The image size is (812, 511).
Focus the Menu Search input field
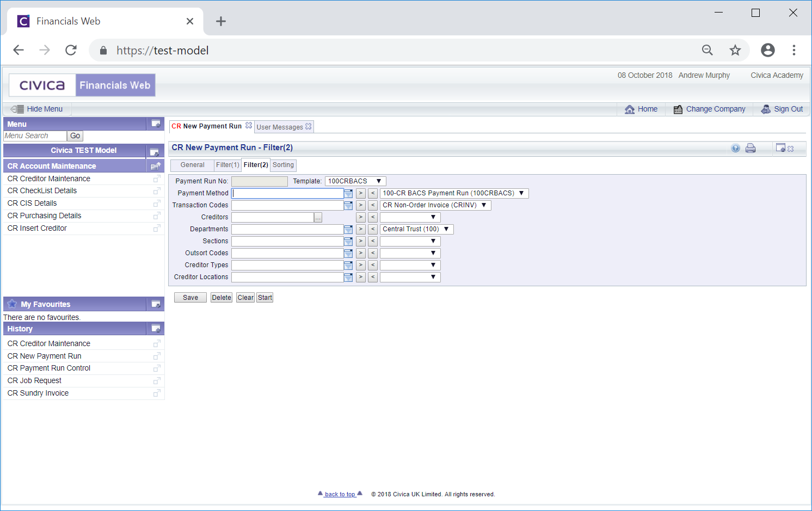35,136
